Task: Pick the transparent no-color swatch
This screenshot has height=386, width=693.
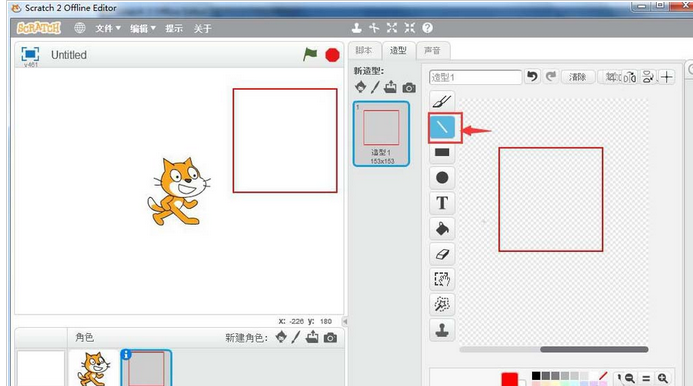Action: coord(603,376)
